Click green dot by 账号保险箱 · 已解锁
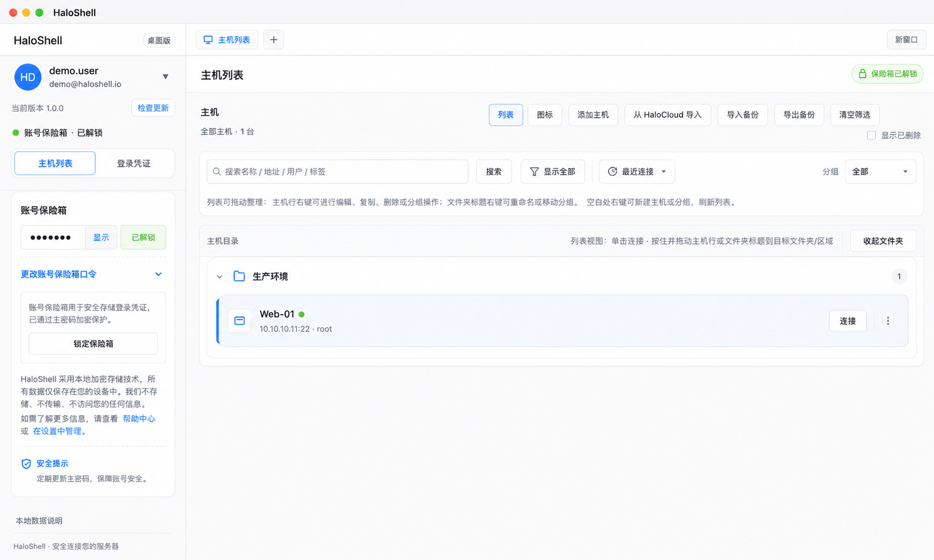 pos(16,133)
